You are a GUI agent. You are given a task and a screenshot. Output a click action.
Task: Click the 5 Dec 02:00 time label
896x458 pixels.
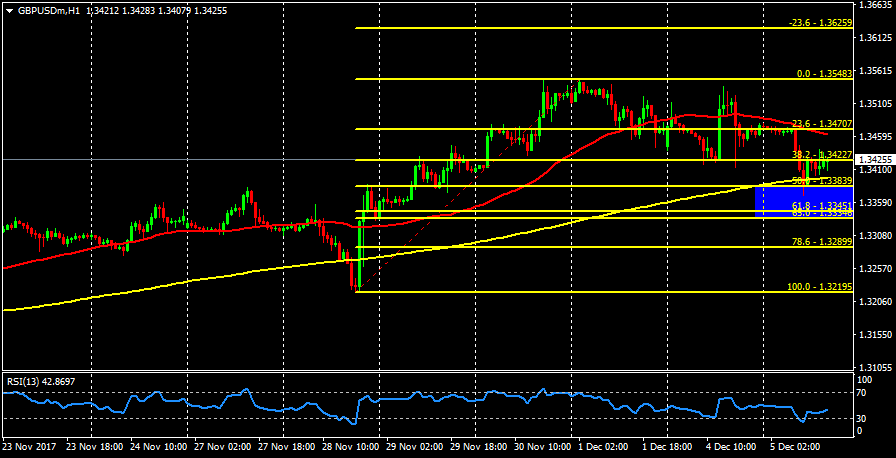796,447
